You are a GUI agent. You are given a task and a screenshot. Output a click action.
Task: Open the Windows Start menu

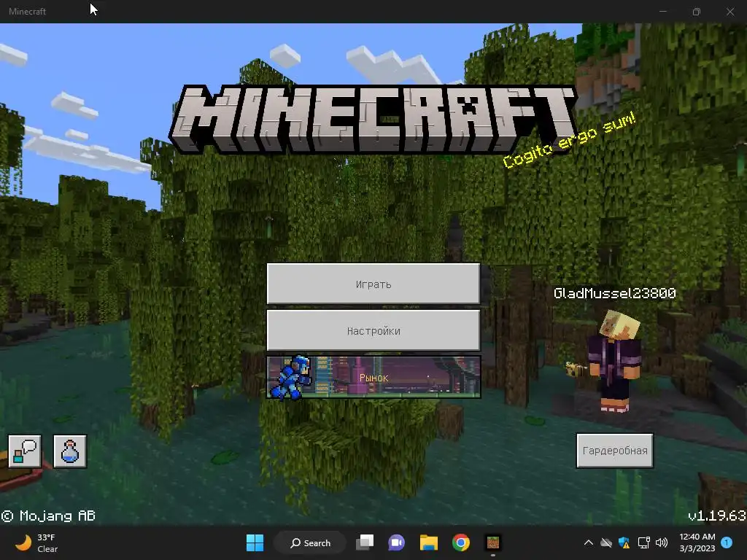255,542
